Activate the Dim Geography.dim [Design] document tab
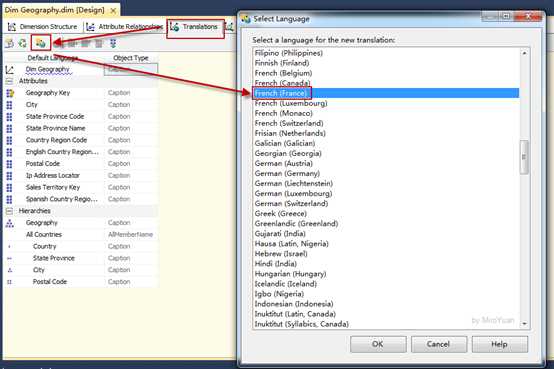554x369 pixels. tap(54, 10)
